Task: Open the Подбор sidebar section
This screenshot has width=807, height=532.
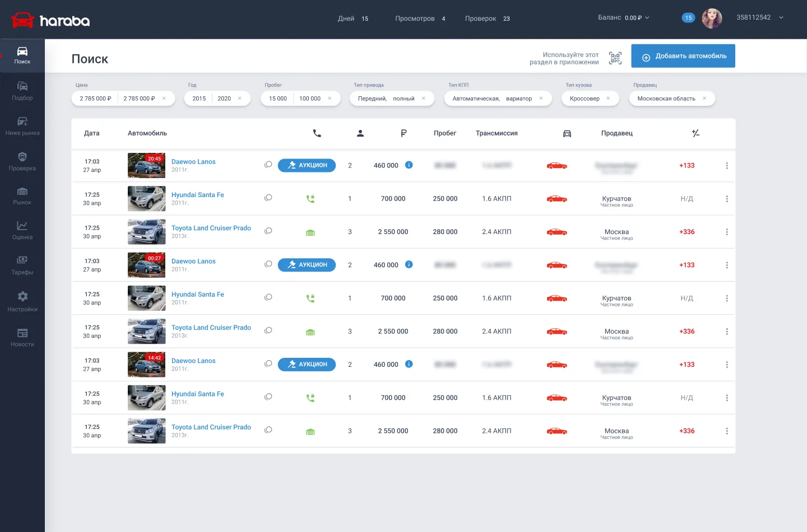Action: [x=22, y=91]
